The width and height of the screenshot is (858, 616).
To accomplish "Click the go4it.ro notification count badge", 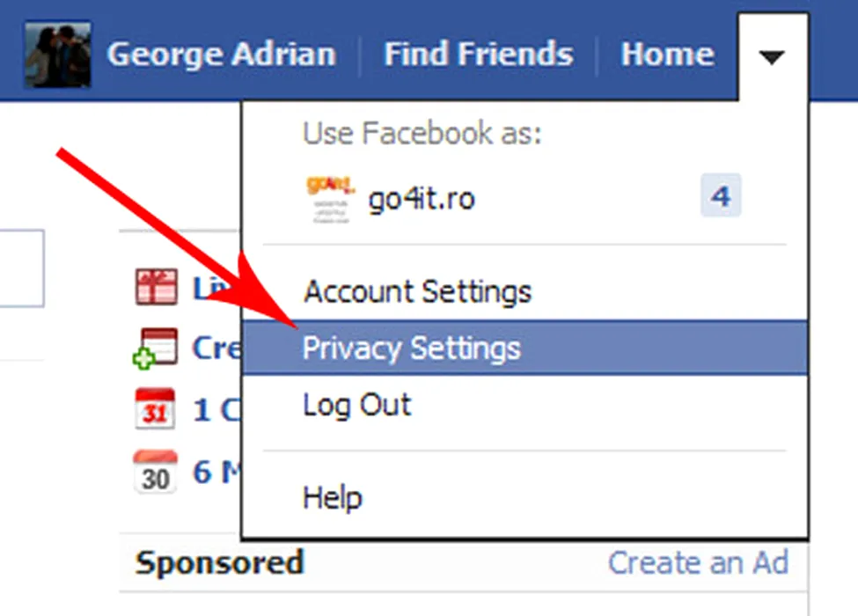I will (x=721, y=196).
